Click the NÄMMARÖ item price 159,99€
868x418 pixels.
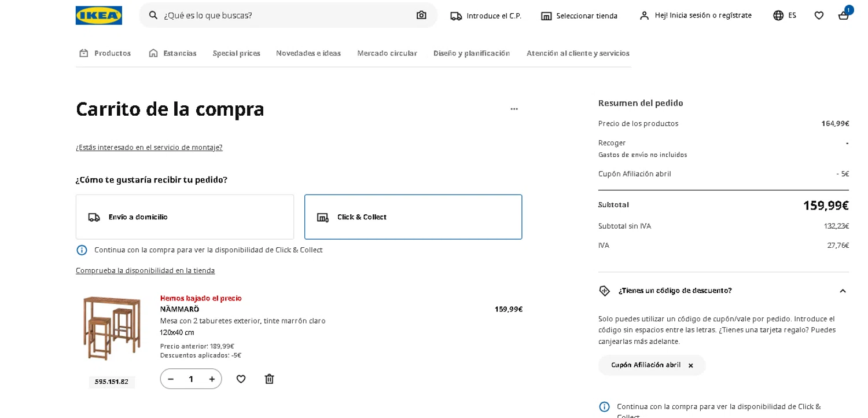coord(508,309)
